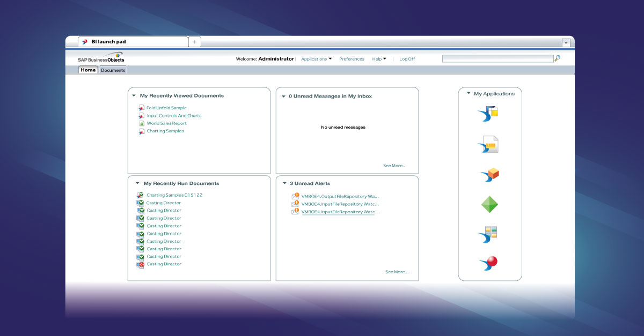Viewport: 644px width, 336px height.
Task: Click See More in the Unread Alerts panel
Action: pos(397,272)
